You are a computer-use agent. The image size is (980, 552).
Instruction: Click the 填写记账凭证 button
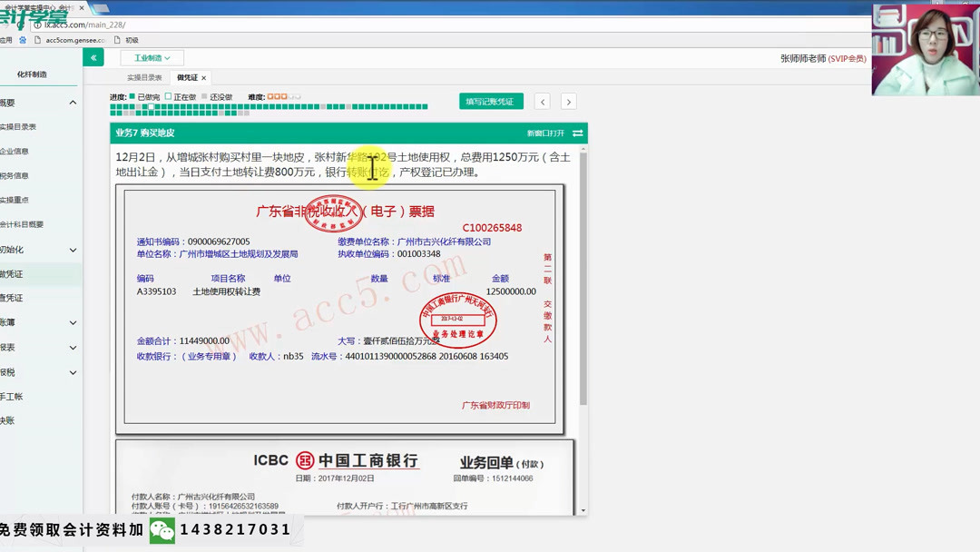click(492, 102)
